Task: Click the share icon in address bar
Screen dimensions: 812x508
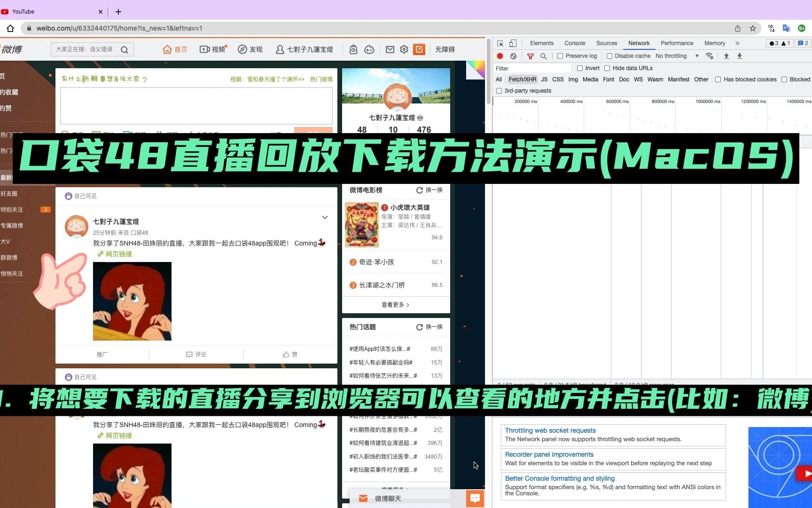Action: click(738, 28)
